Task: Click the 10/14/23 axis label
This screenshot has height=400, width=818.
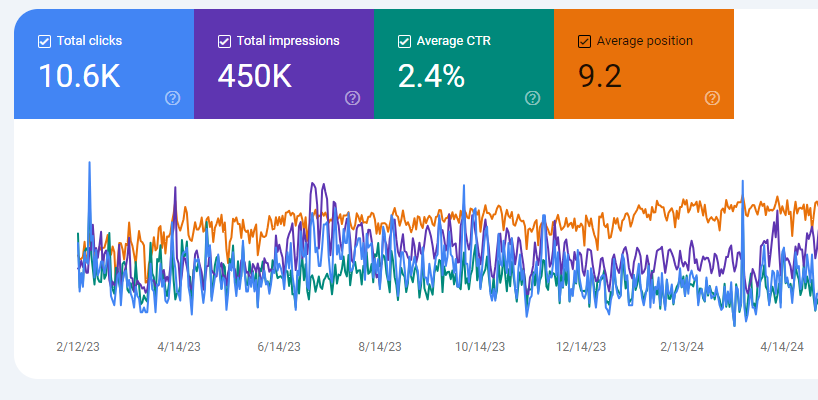Action: (480, 347)
